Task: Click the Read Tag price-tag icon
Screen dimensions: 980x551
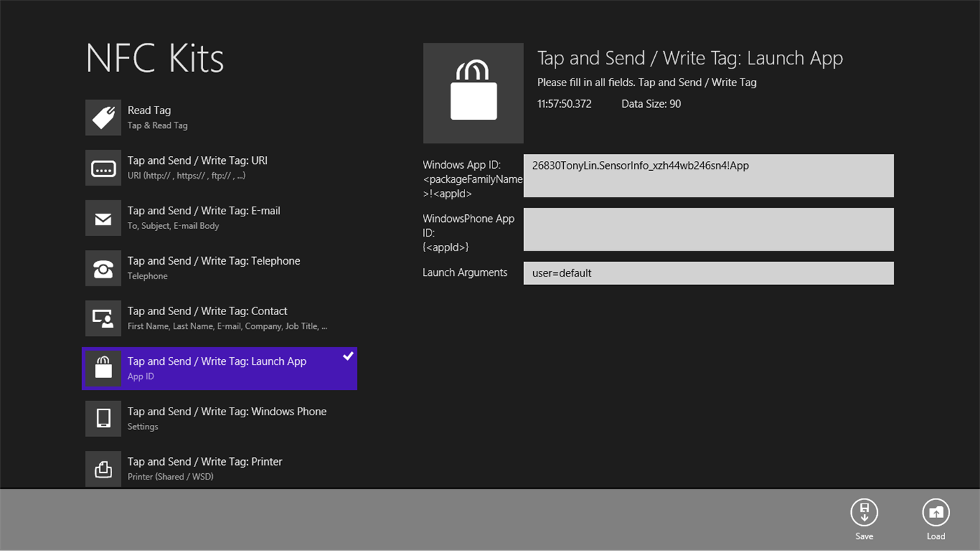Action: point(103,117)
